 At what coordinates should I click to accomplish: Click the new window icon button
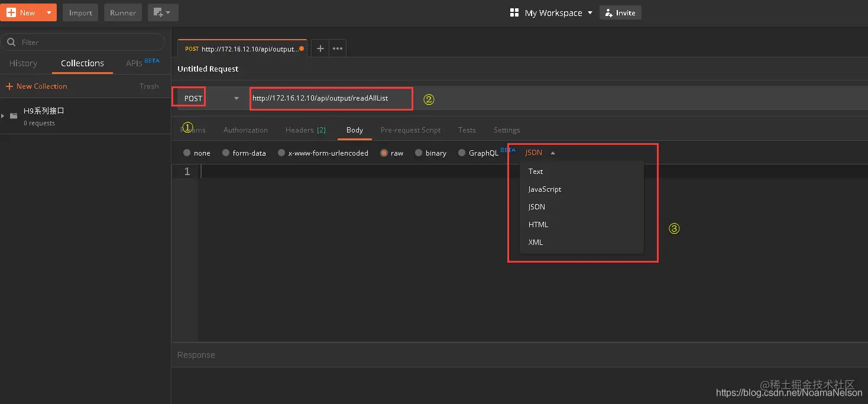[163, 12]
